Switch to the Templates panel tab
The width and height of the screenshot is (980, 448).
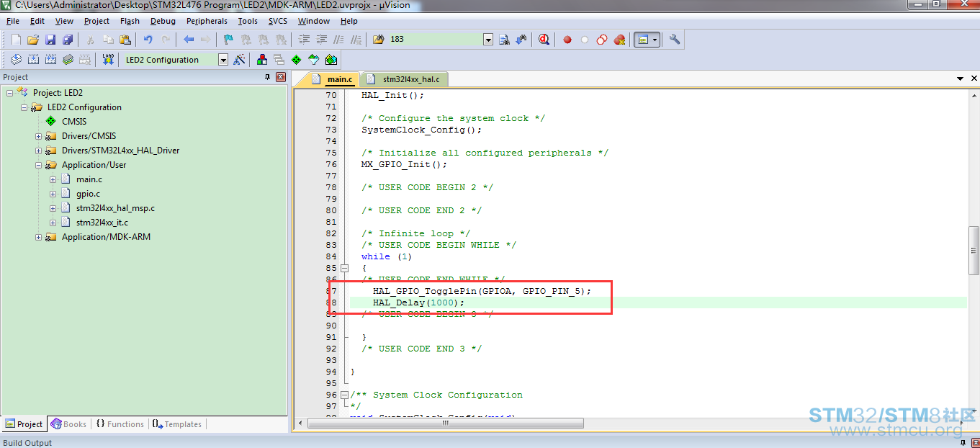point(176,424)
